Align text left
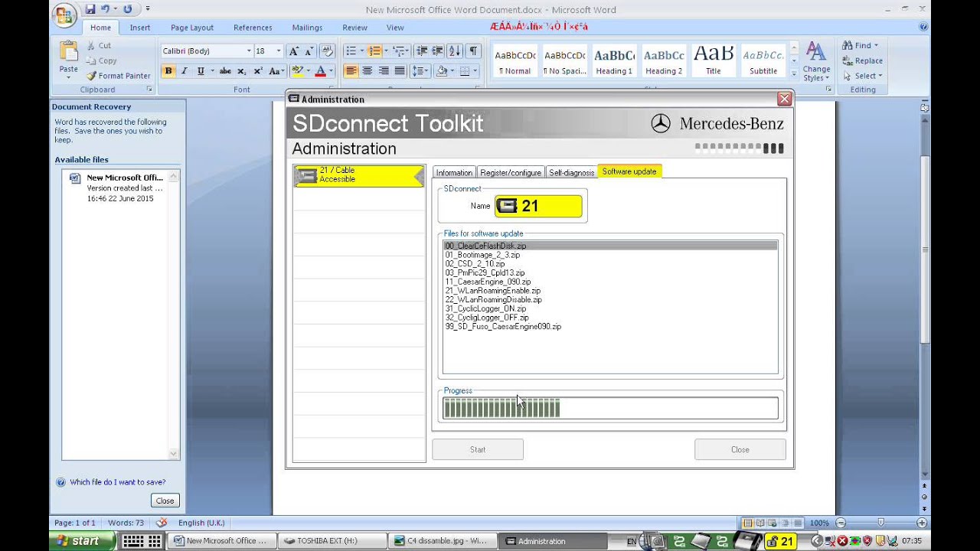This screenshot has height=551, width=980. tap(351, 71)
